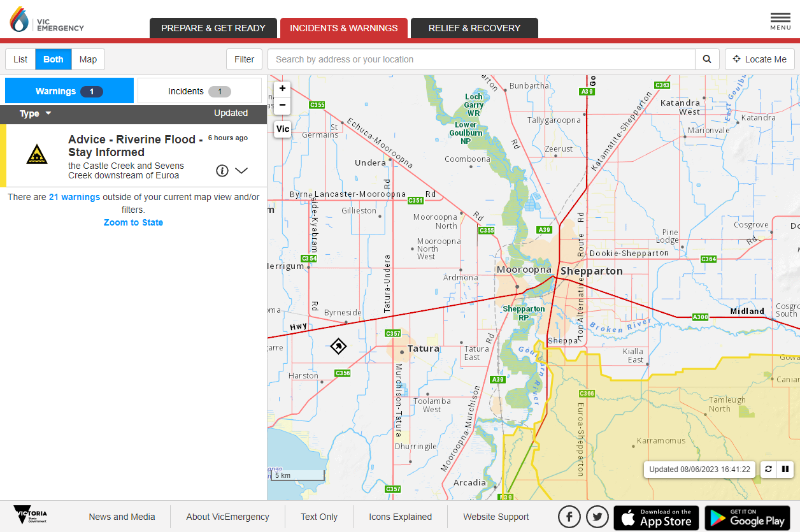
Task: Click the address search input field
Action: (x=481, y=59)
